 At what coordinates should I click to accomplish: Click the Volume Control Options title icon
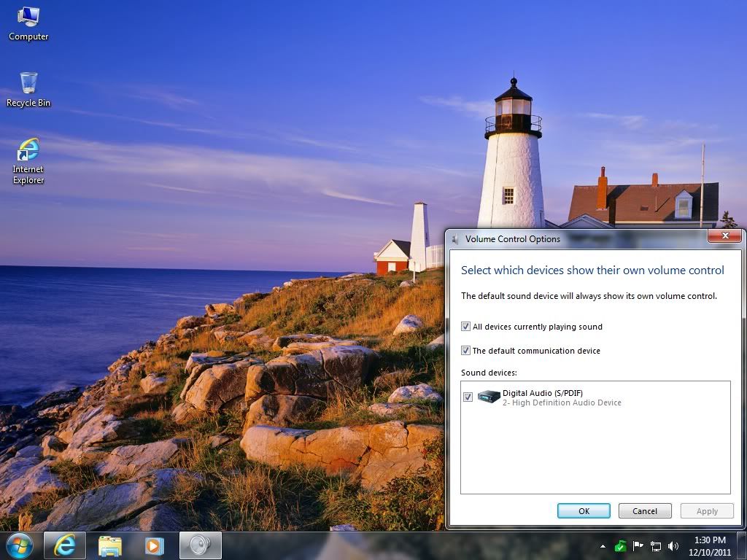(455, 239)
